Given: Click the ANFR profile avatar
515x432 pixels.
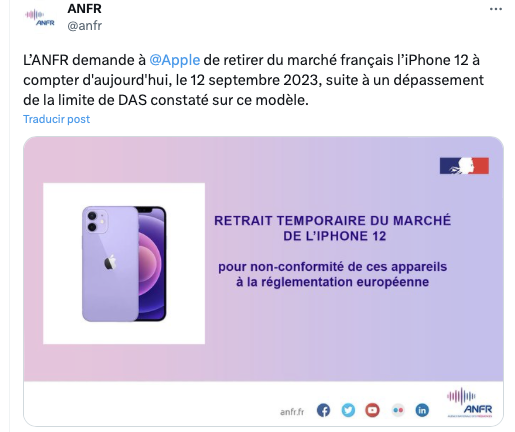Looking at the screenshot, I should point(39,17).
